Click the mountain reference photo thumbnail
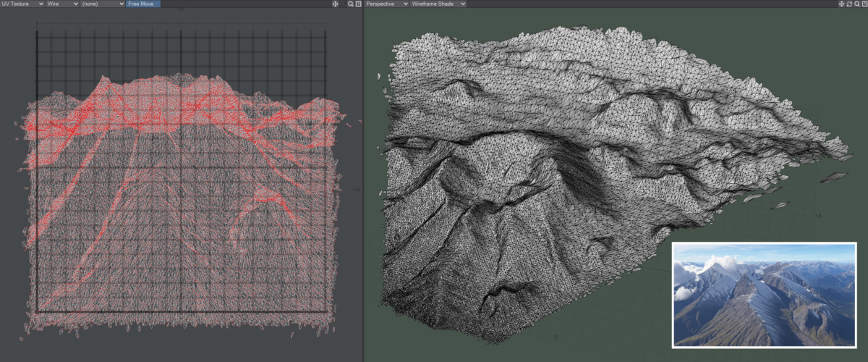This screenshot has width=868, height=362. click(x=764, y=295)
